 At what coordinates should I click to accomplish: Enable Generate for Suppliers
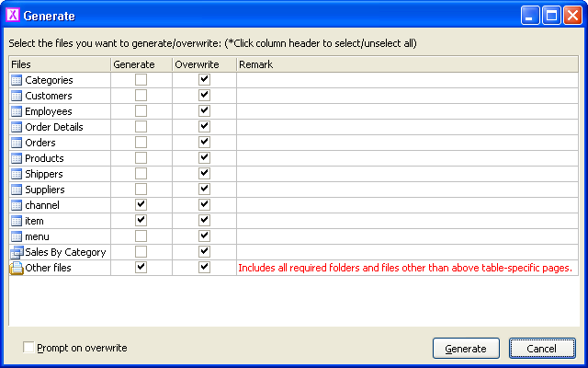[x=141, y=190]
